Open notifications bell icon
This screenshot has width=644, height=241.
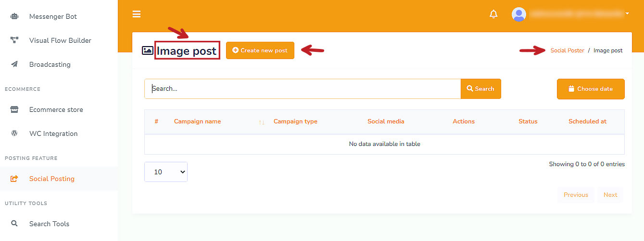pos(493,14)
